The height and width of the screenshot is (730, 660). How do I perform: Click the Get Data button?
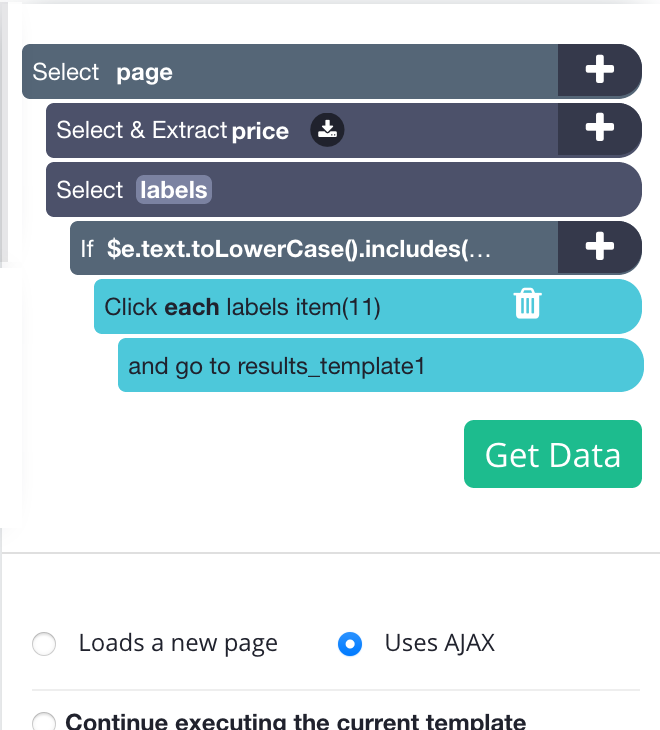coord(553,454)
